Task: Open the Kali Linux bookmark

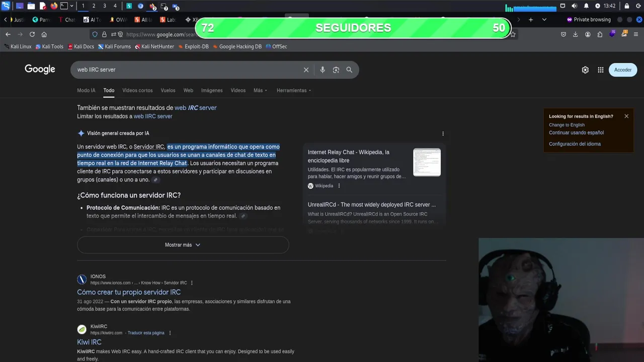Action: pos(18,46)
